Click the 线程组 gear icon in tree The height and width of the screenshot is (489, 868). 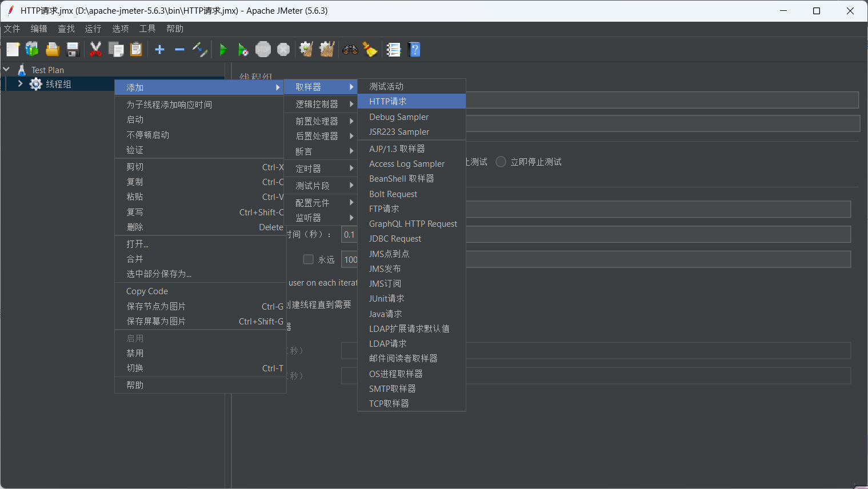[36, 84]
